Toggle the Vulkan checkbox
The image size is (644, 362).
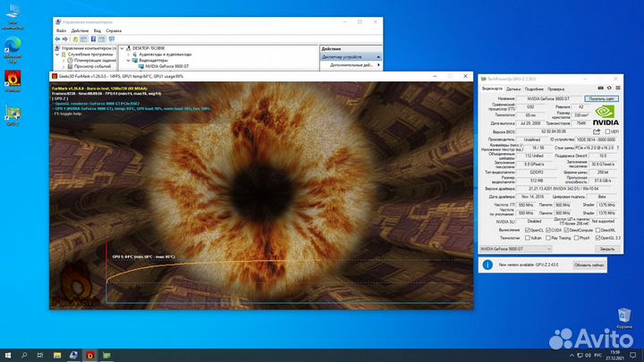528,238
